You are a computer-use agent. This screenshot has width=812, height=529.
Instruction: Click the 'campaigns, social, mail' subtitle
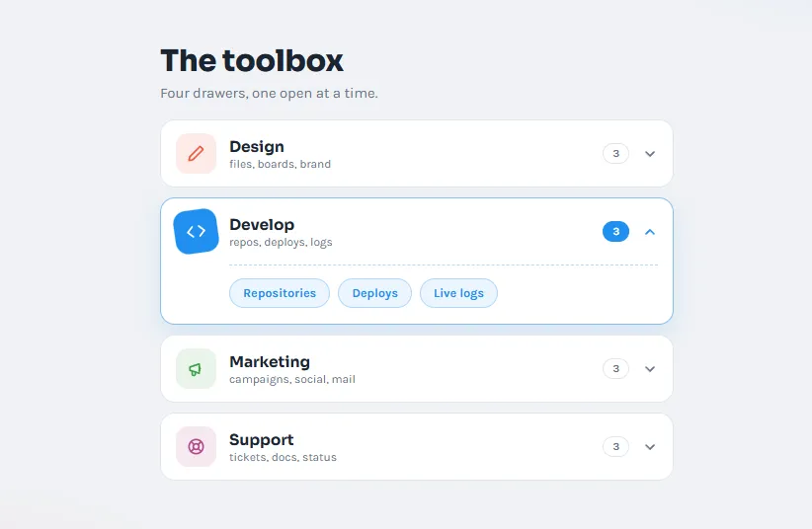point(292,379)
